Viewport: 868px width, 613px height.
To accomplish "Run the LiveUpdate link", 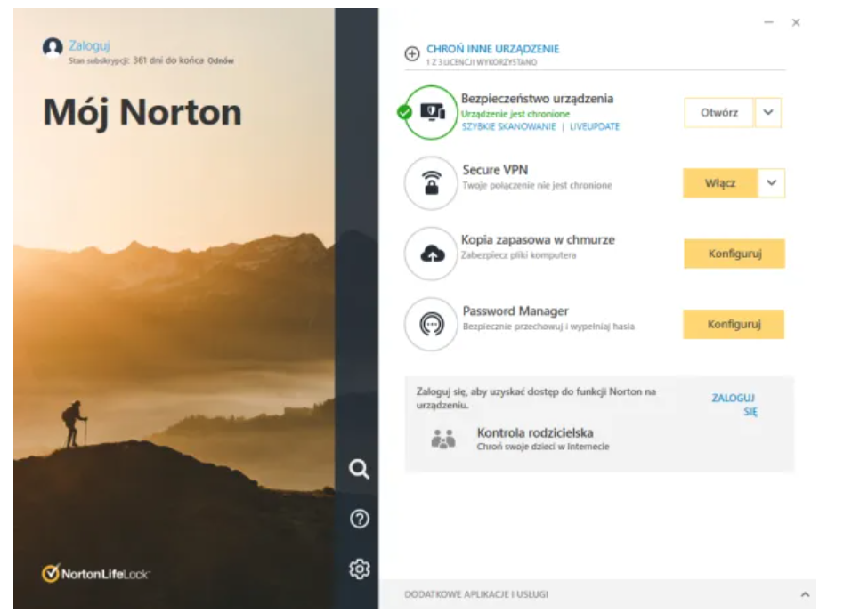I will click(x=595, y=126).
